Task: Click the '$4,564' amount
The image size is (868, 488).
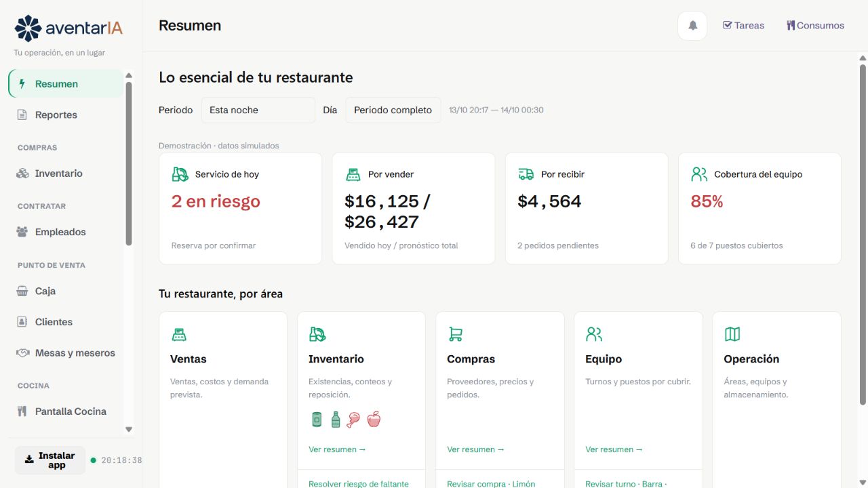Action: point(549,201)
